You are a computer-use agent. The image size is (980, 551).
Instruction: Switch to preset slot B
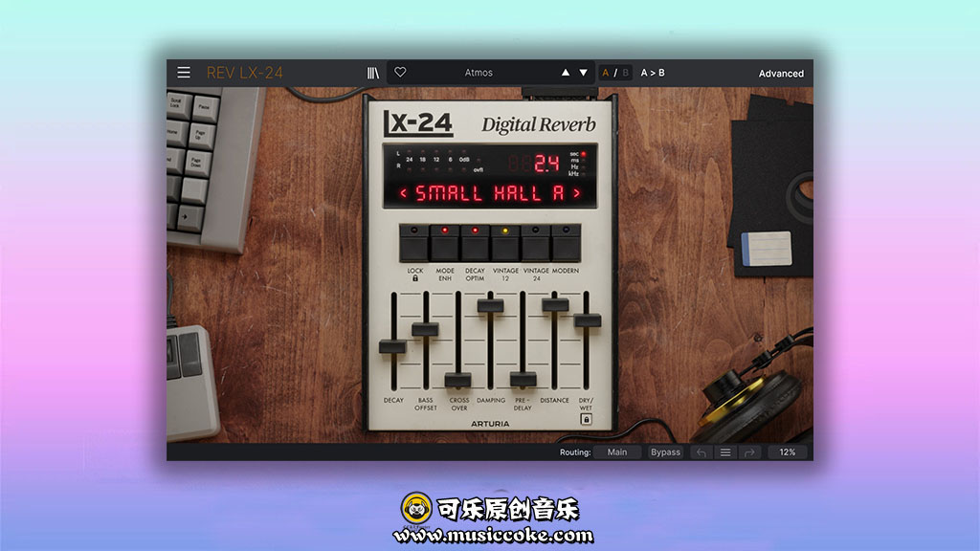pyautogui.click(x=625, y=73)
